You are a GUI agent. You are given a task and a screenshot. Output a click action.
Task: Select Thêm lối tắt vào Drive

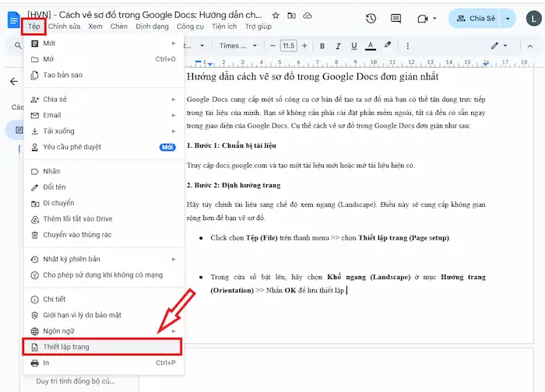click(x=104, y=219)
